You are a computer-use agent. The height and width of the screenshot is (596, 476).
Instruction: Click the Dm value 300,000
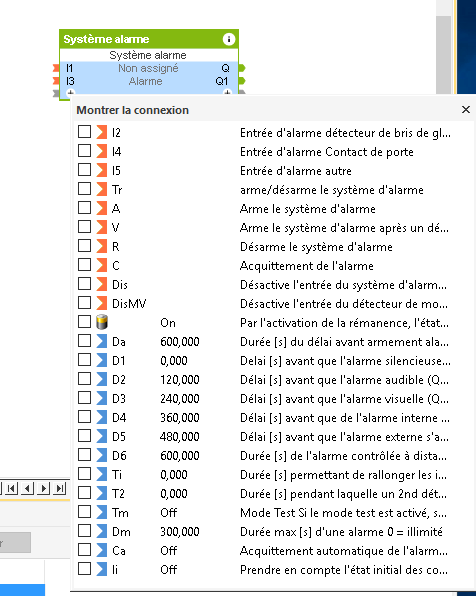click(x=180, y=532)
